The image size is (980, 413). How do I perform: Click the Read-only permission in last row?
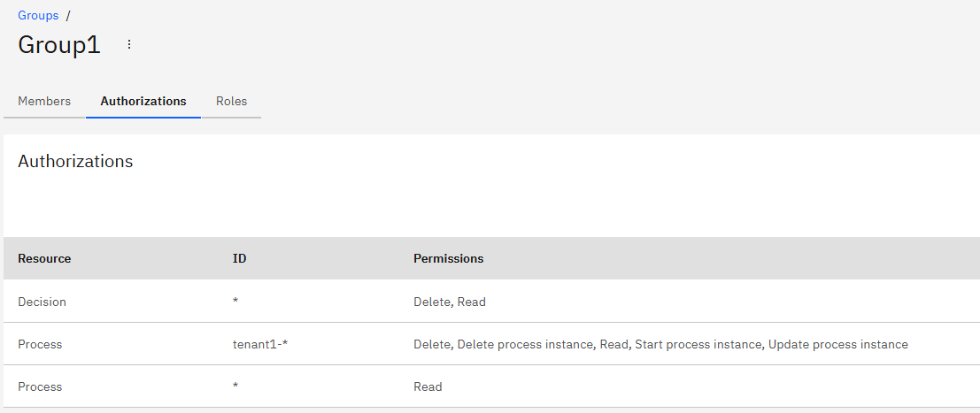click(428, 386)
